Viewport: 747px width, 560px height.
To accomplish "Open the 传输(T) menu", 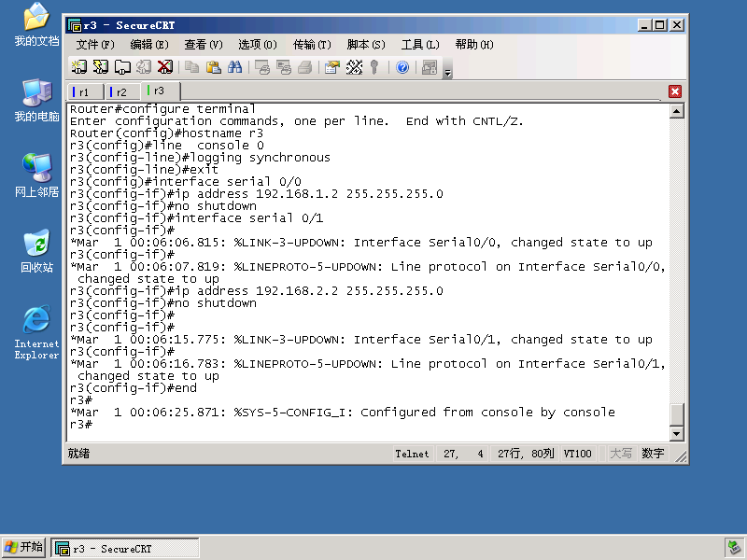I will tap(312, 45).
